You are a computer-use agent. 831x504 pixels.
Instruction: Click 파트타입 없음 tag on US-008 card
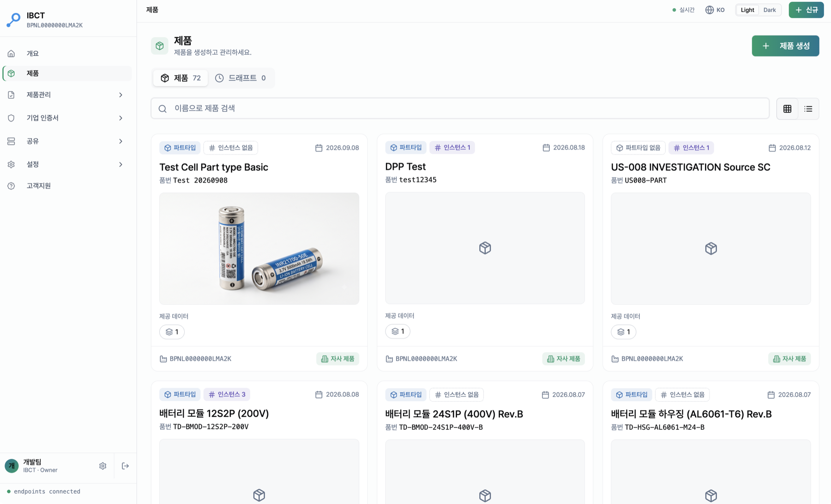coord(638,148)
